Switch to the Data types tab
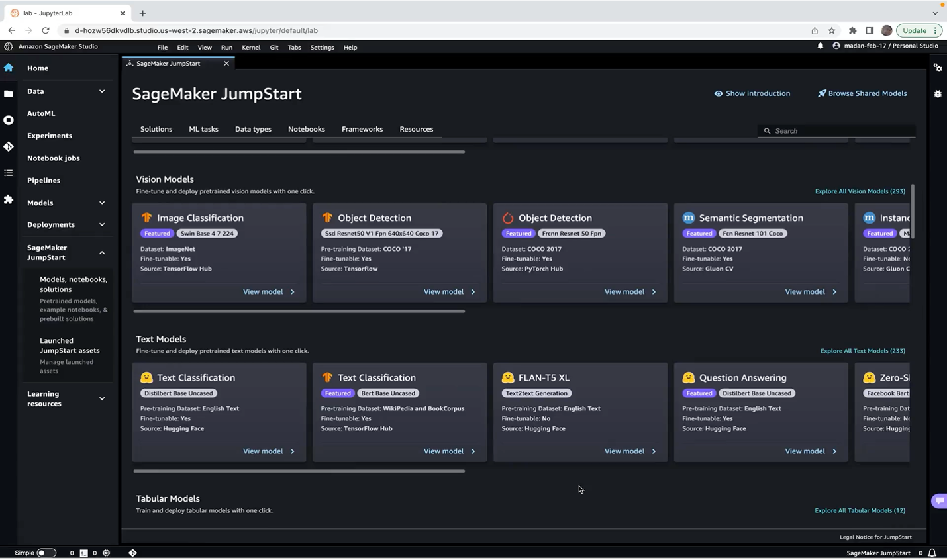This screenshot has width=947, height=560. click(x=253, y=129)
